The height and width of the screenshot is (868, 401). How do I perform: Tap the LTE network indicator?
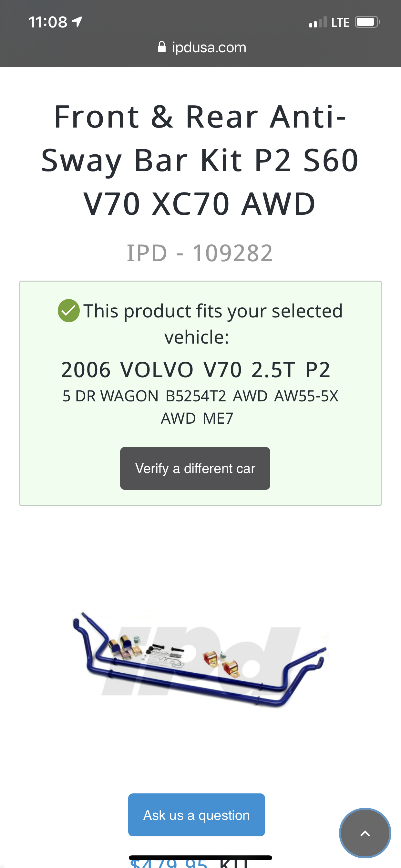tap(340, 23)
